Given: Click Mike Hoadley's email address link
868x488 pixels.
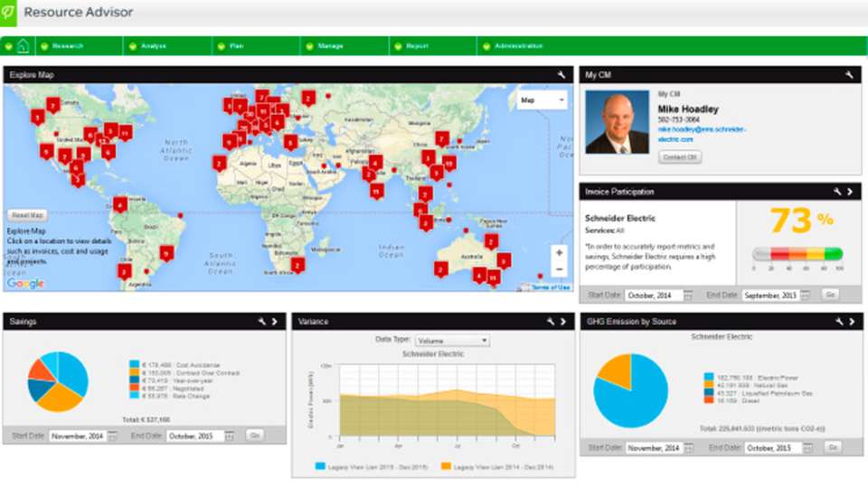Looking at the screenshot, I should [x=702, y=134].
